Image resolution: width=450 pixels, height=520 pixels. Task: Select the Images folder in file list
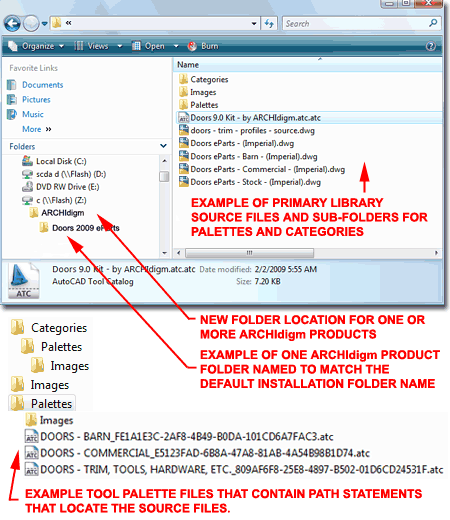point(203,92)
